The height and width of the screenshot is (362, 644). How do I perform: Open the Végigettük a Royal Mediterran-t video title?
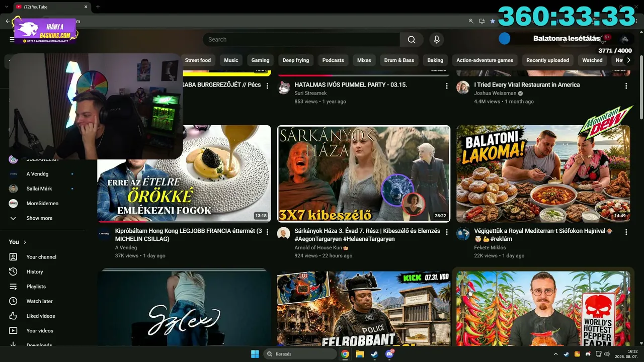point(543,235)
